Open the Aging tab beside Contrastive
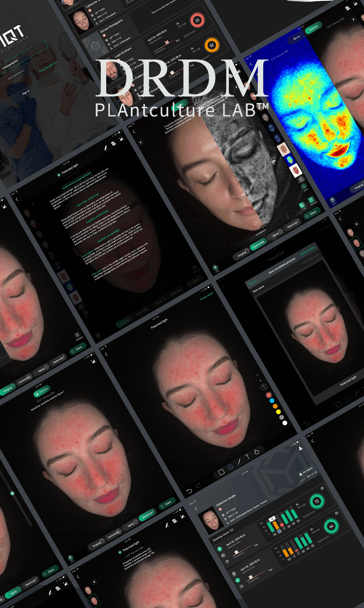The image size is (364, 608). point(275,235)
